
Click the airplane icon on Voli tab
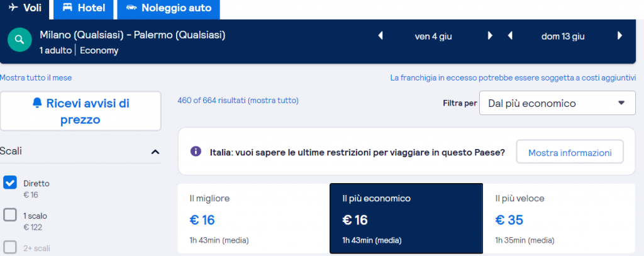click(14, 8)
